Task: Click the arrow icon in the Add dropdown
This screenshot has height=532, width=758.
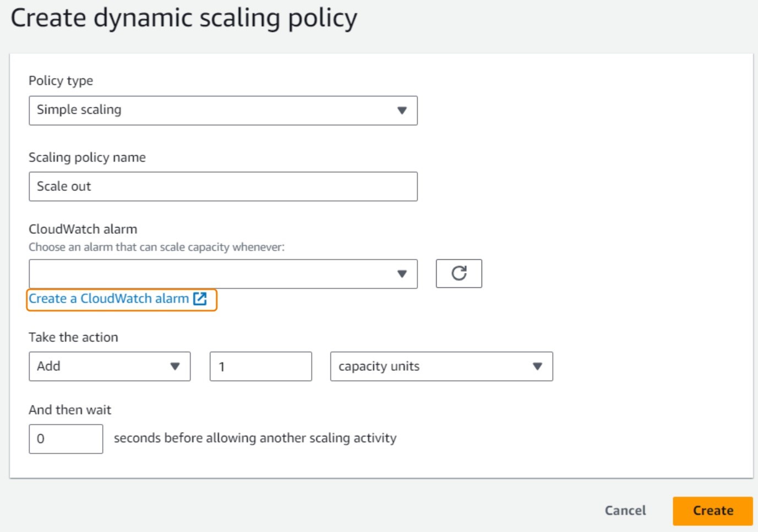Action: point(175,366)
